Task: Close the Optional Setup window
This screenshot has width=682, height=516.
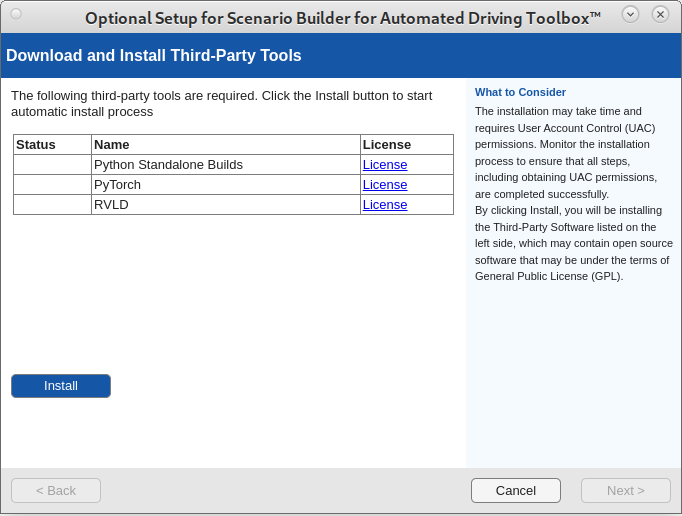Action: point(660,14)
